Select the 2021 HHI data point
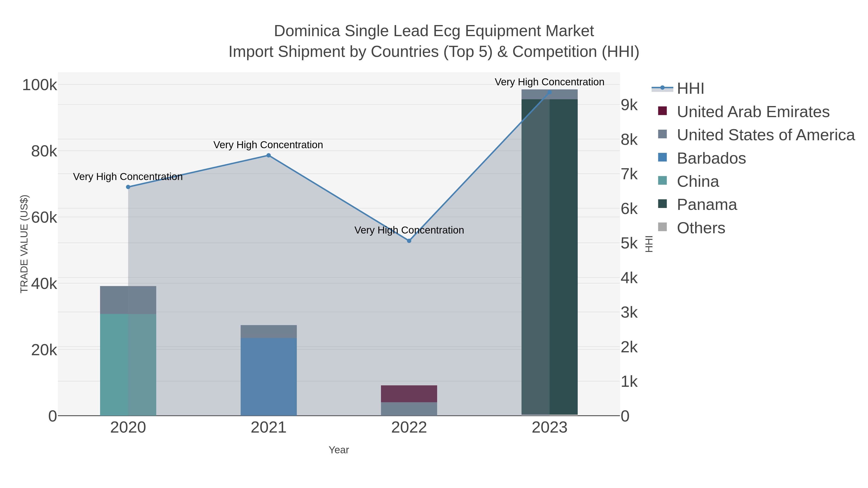 tap(269, 155)
